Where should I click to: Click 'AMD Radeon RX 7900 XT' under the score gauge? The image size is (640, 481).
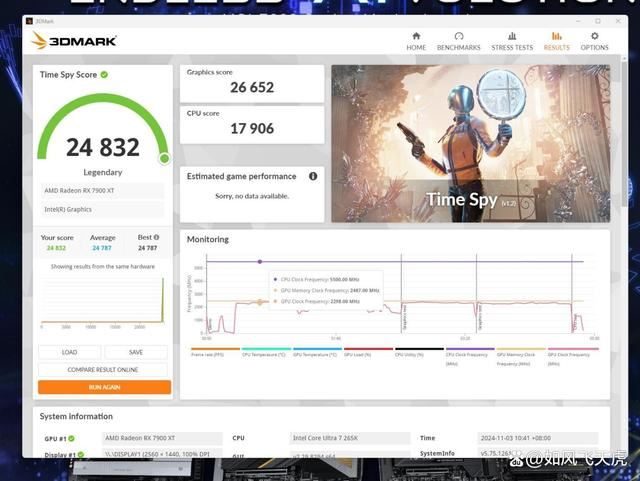coord(102,191)
